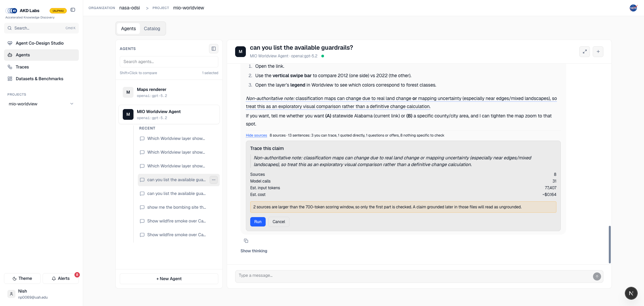Open Agent Co-Design Studio
Viewport: 644px width, 306px height.
click(41, 43)
